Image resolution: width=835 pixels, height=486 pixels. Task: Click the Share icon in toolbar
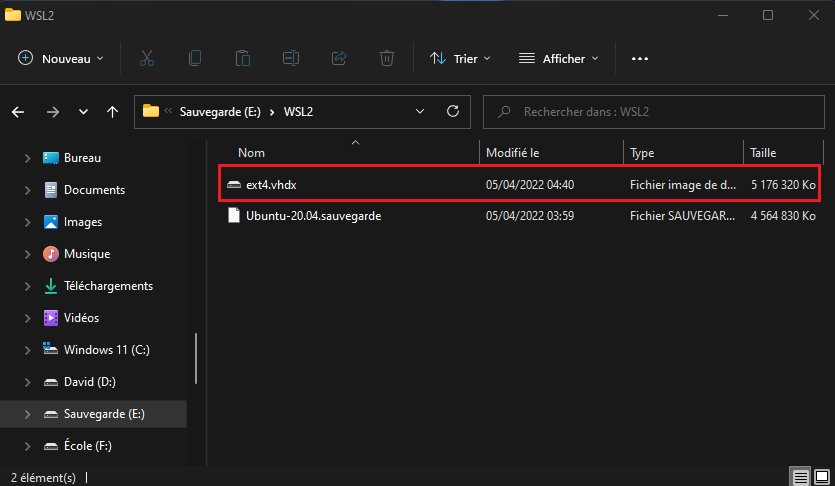339,58
